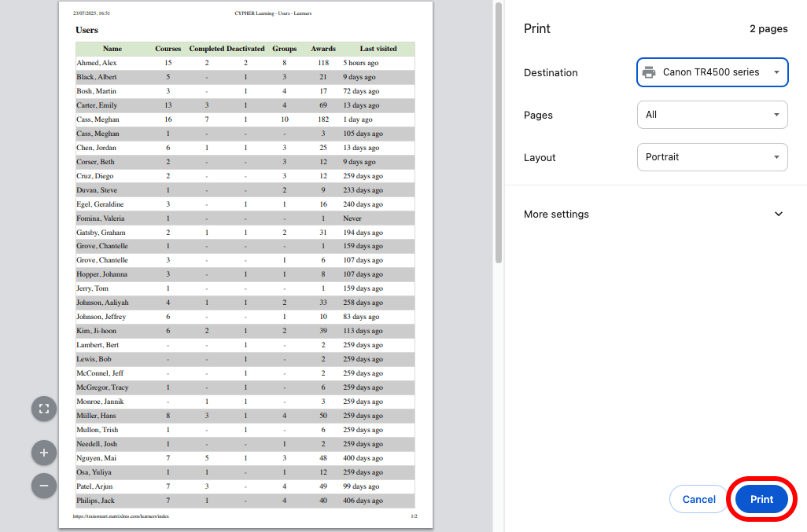The height and width of the screenshot is (532, 807).
Task: Click the Print button
Action: pyautogui.click(x=761, y=499)
